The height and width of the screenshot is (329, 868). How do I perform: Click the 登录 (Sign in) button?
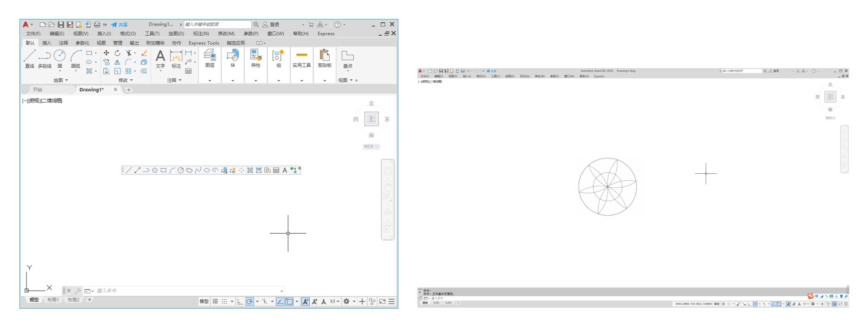(271, 25)
